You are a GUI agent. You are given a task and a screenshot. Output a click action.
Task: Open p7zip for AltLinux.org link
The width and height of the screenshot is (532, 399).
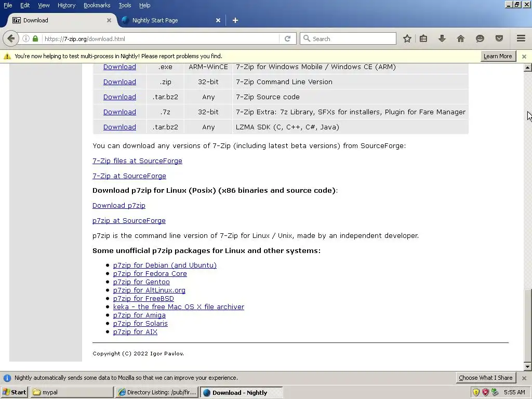coord(149,290)
